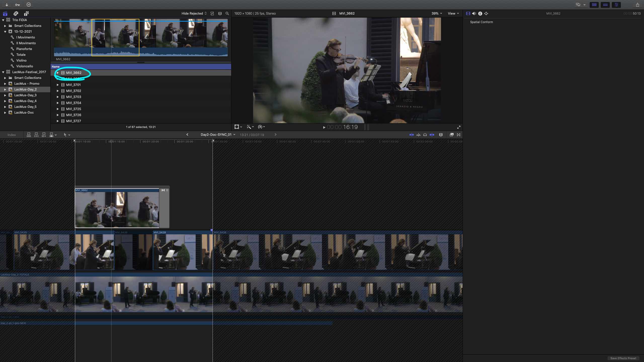Image resolution: width=644 pixels, height=362 pixels.
Task: Select the Violoncello keyword collection
Action: 24,66
